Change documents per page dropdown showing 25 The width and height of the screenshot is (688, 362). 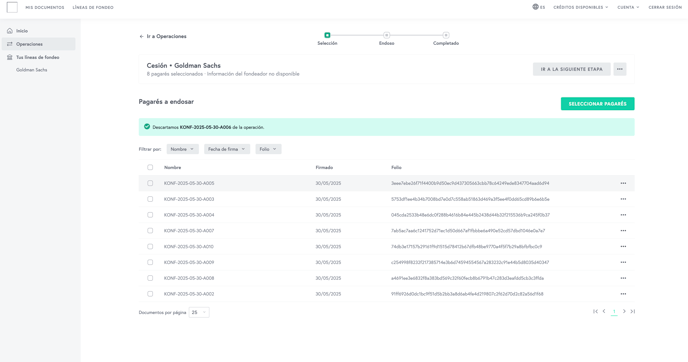click(x=199, y=312)
